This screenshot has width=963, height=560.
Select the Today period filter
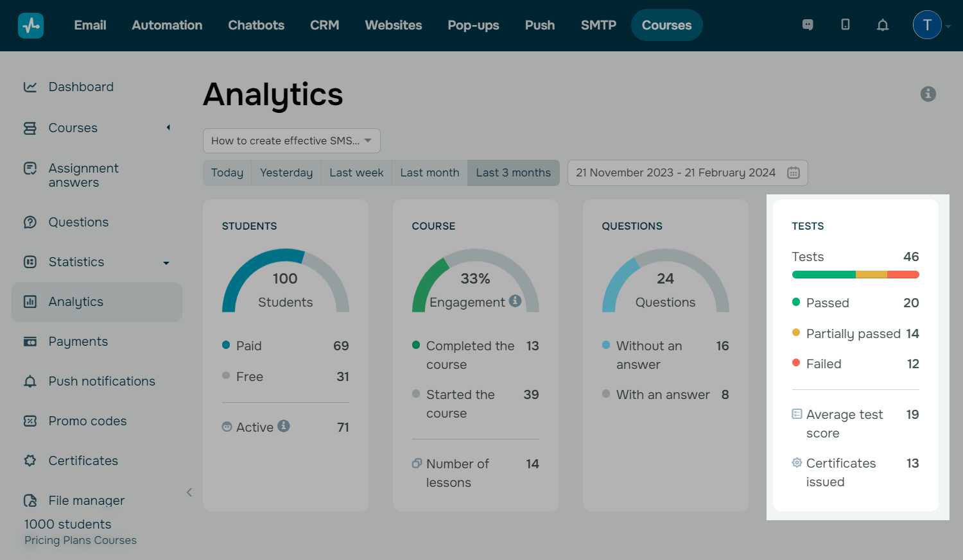[x=227, y=173]
